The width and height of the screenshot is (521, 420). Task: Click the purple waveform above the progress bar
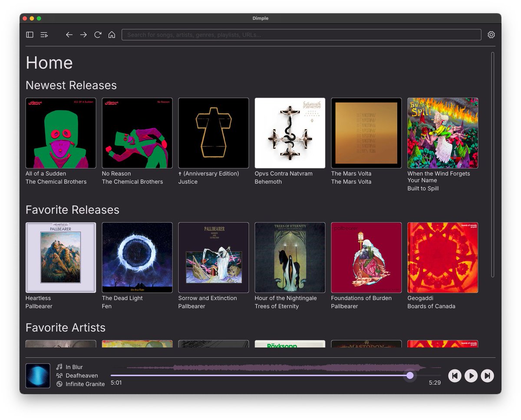(276, 368)
